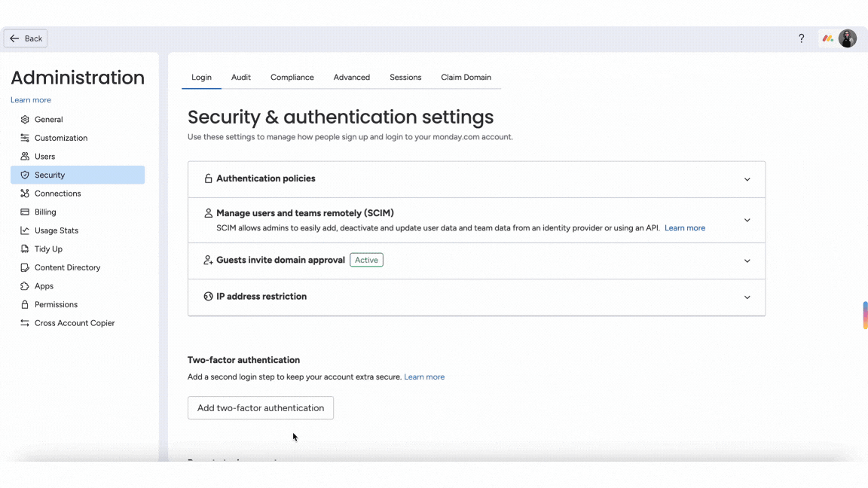This screenshot has height=488, width=868.
Task: Follow Learn more link under two-factor
Action: coord(424,377)
